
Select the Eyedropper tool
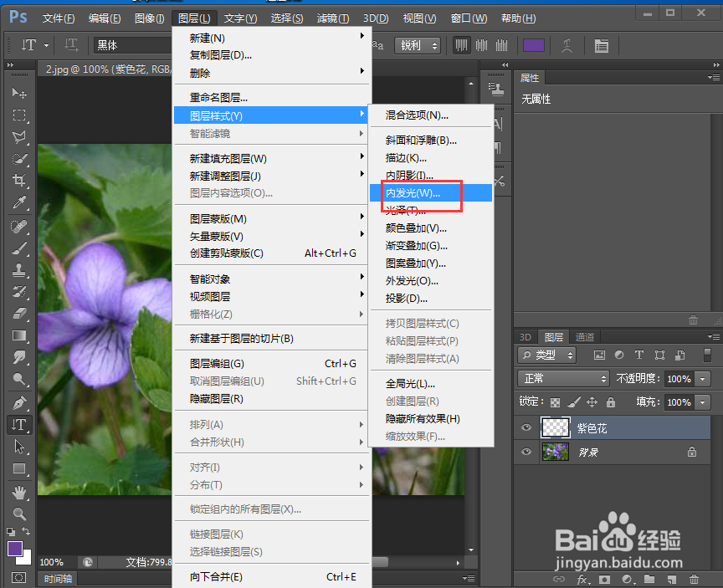point(19,202)
